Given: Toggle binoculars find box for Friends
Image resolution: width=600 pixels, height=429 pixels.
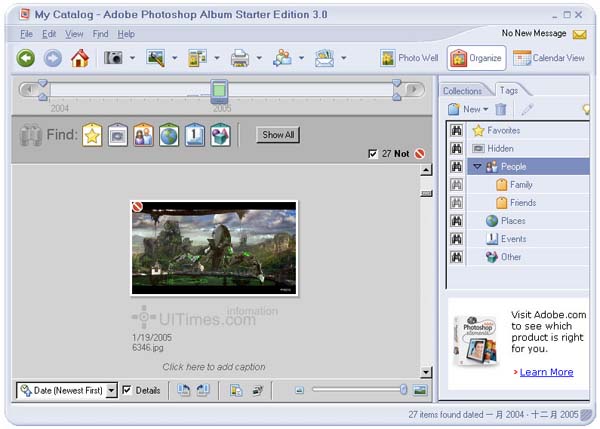Looking at the screenshot, I should click(x=456, y=203).
